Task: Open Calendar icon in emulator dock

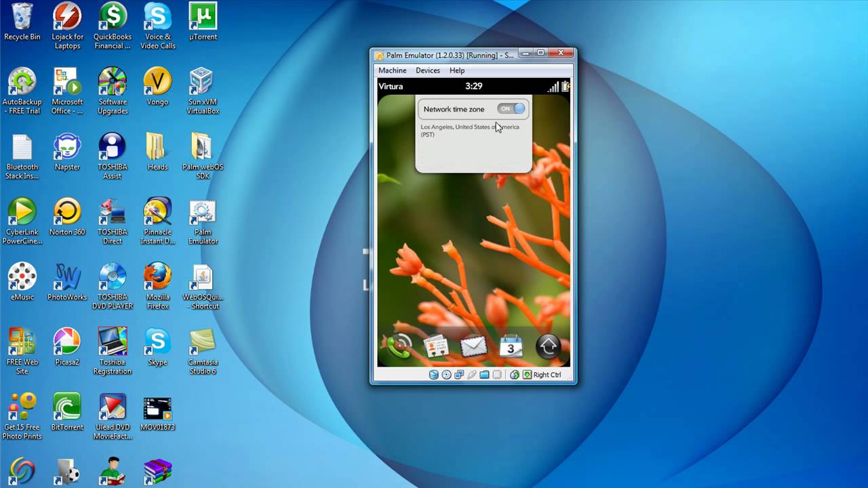Action: pyautogui.click(x=511, y=346)
